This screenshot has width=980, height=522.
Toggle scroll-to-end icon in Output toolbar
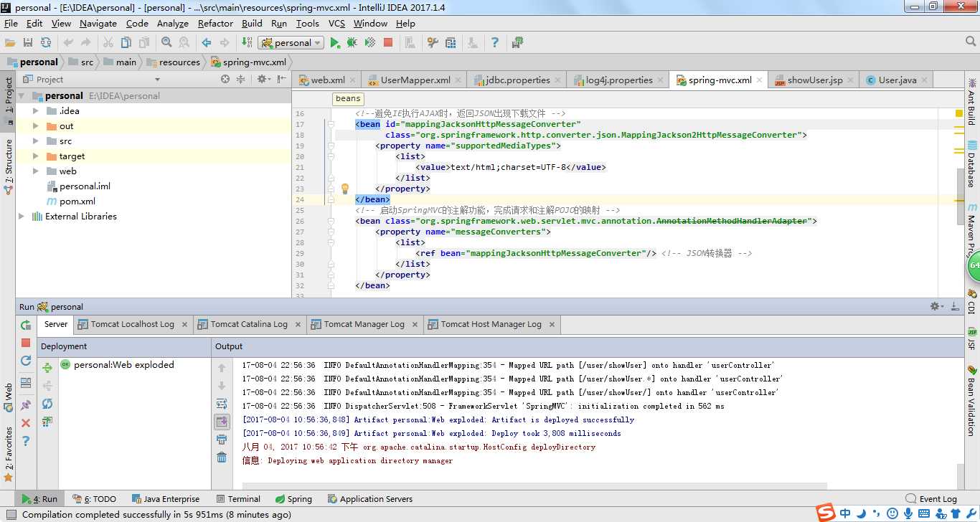222,421
